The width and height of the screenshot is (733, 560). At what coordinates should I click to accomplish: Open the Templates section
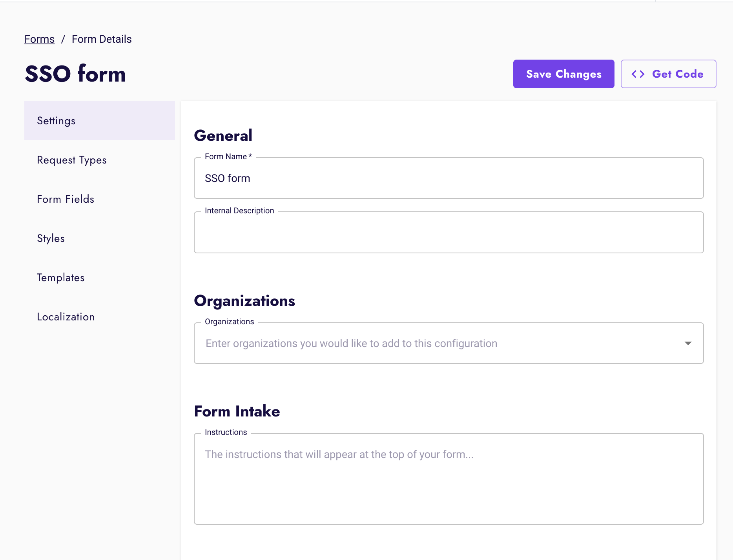[60, 278]
